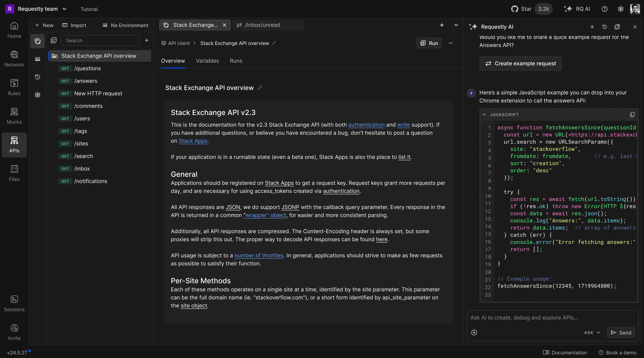Click the API client breadcrumb
Screen dimensions: 644x358
point(176,43)
